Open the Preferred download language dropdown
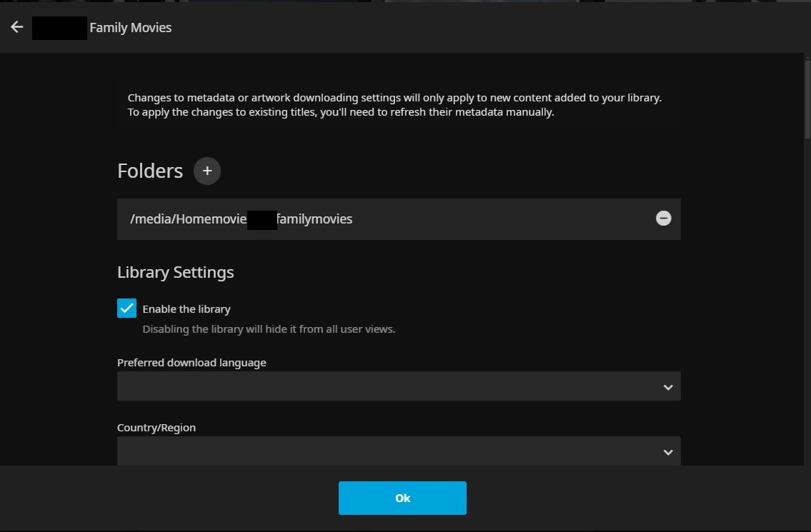This screenshot has width=811, height=532. pos(398,386)
